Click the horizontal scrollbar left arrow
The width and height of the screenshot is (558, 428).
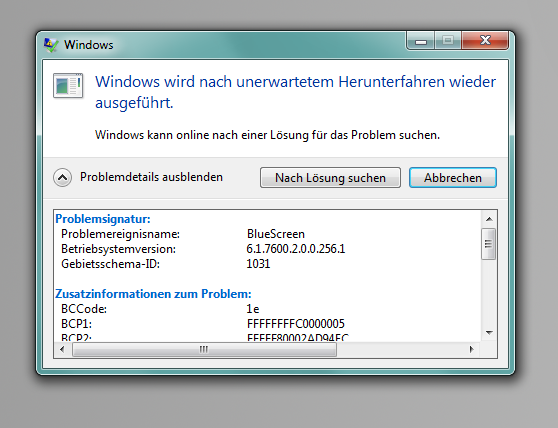tap(63, 349)
